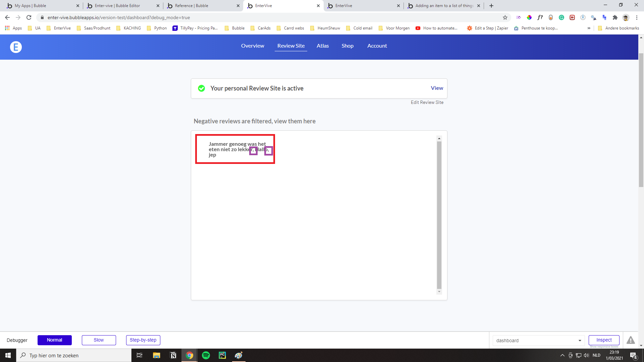Set debugger to Step-by-step mode
This screenshot has height=362, width=644.
coord(143,340)
